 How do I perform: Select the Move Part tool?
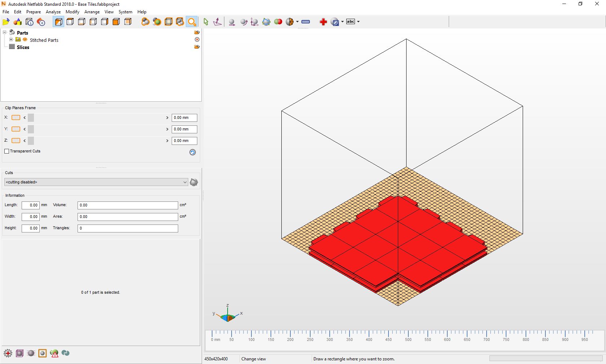pos(232,22)
